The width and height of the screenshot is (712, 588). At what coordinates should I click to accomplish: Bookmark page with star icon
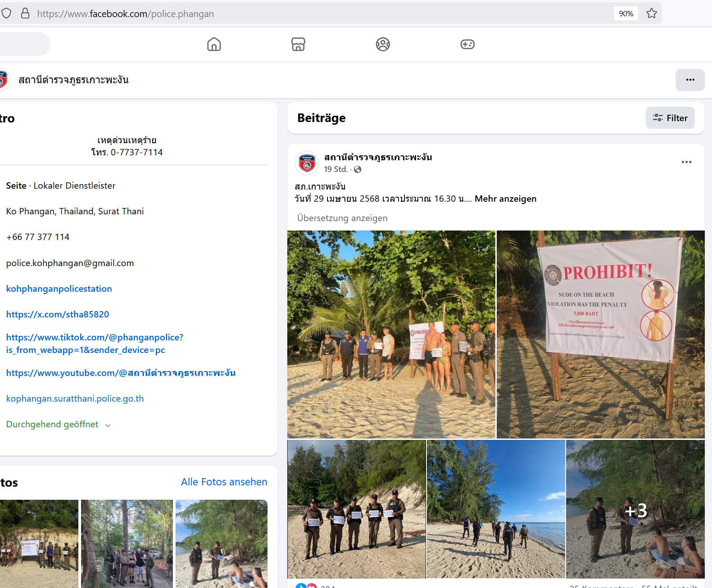[651, 14]
